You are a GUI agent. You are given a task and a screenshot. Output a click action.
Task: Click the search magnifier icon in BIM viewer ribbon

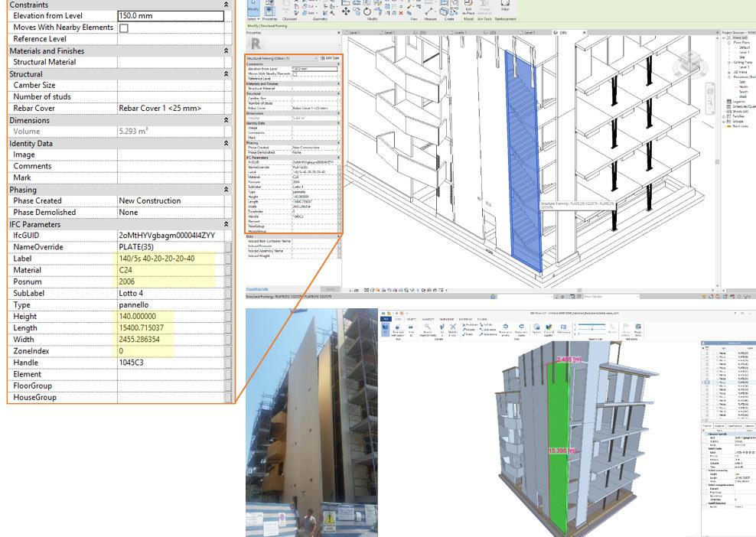[x=428, y=327]
